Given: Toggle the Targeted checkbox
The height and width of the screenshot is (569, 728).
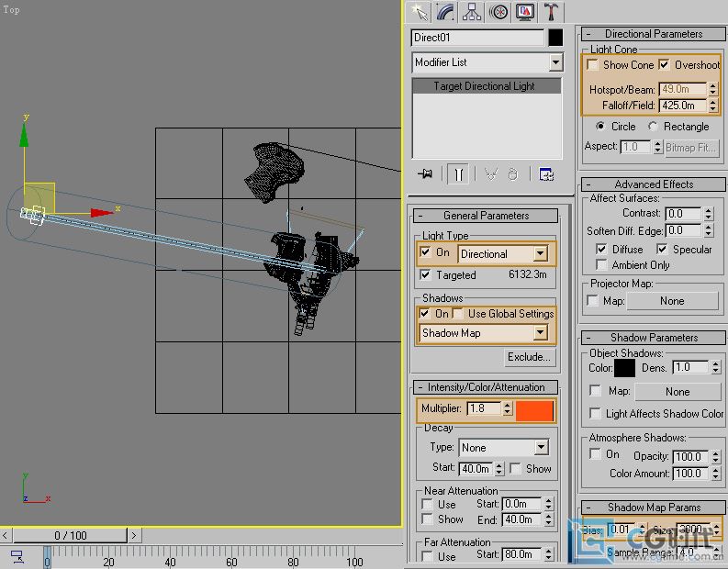Looking at the screenshot, I should pos(425,274).
